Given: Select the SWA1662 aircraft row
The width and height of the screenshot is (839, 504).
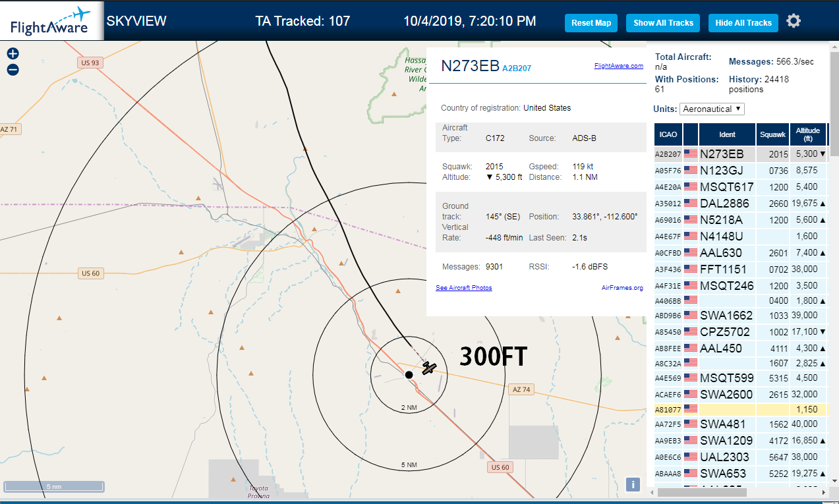Looking at the screenshot, I should point(741,316).
